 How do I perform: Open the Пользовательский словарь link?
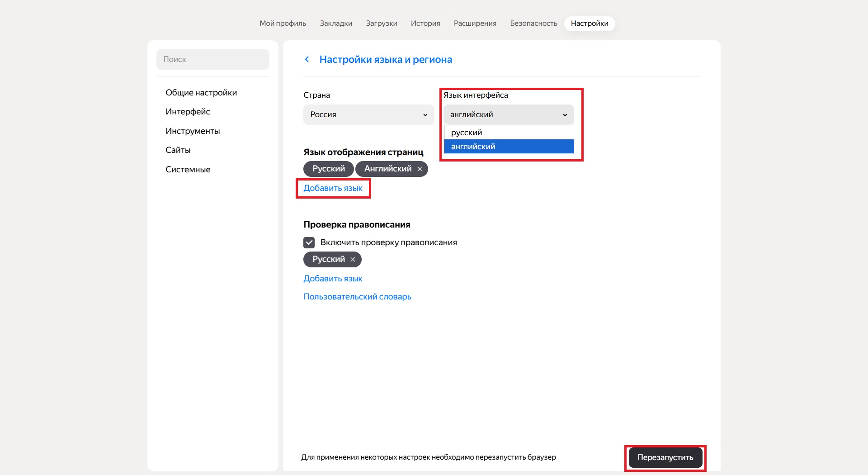click(357, 297)
